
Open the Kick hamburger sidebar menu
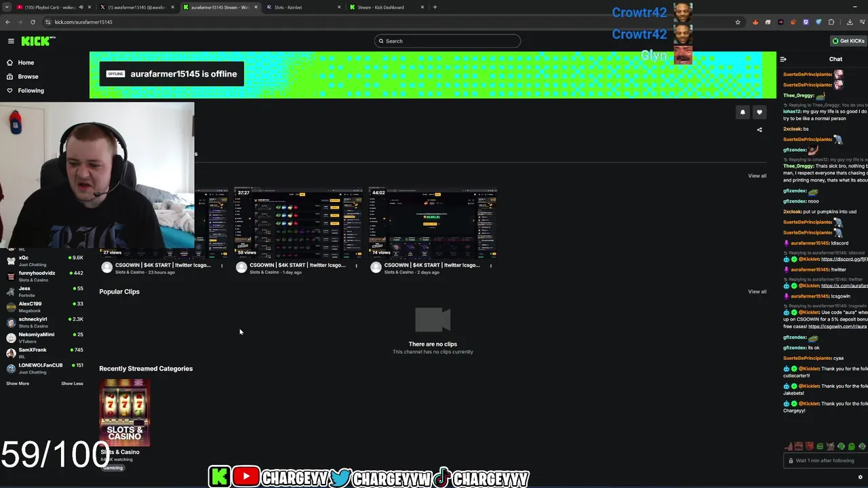coord(11,41)
